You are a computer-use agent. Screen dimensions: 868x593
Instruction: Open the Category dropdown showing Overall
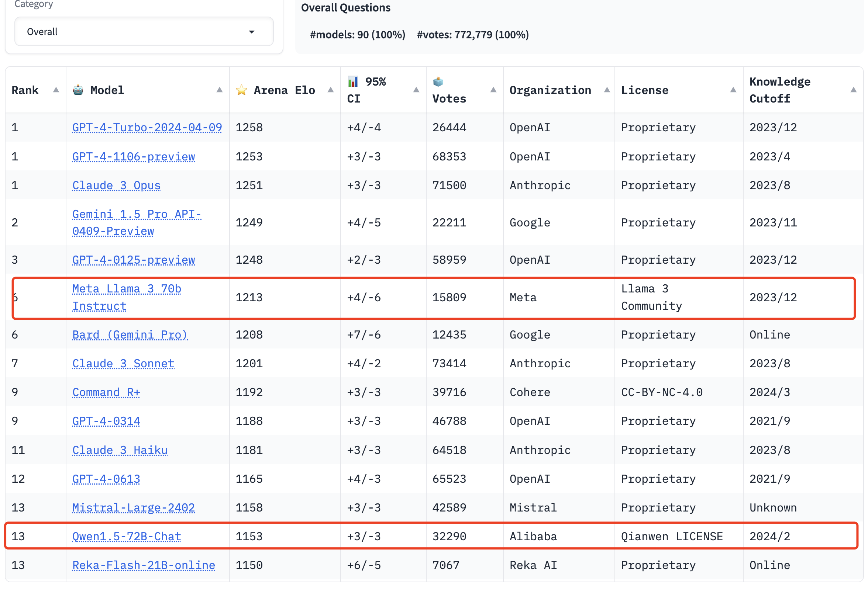click(x=144, y=31)
